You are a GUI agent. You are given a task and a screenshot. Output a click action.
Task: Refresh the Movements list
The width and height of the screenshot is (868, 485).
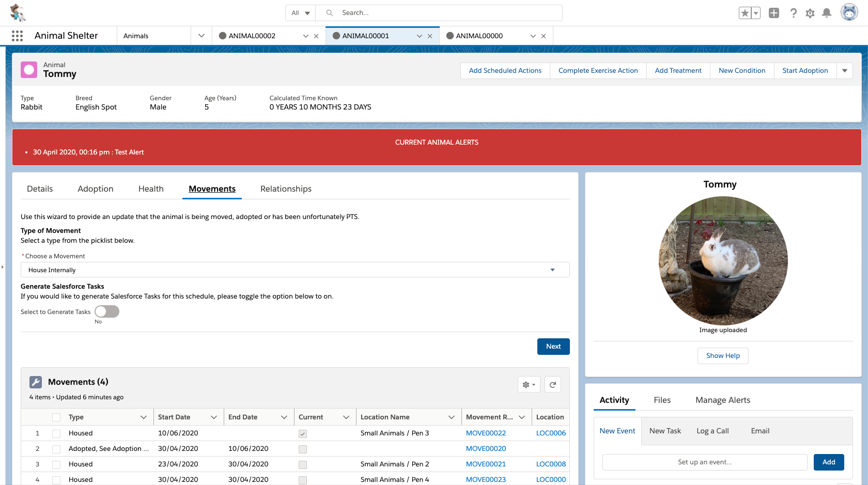(552, 384)
